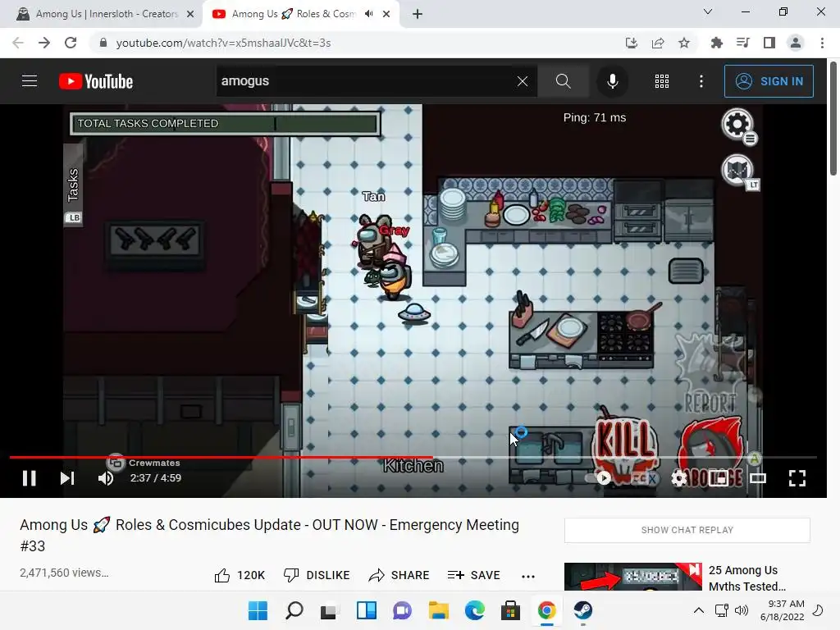Show hidden system tray icons

pos(699,610)
